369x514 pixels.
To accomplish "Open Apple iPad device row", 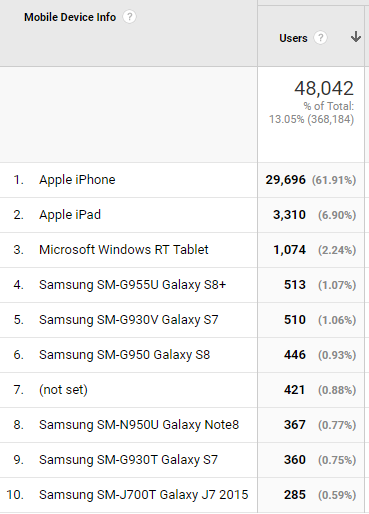I will point(70,215).
